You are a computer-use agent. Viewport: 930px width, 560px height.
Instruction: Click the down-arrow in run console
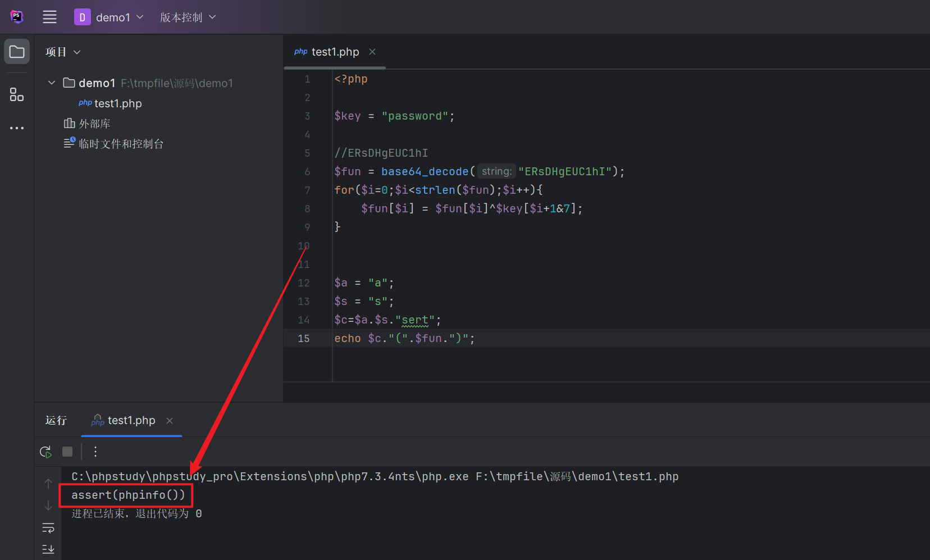click(x=48, y=506)
